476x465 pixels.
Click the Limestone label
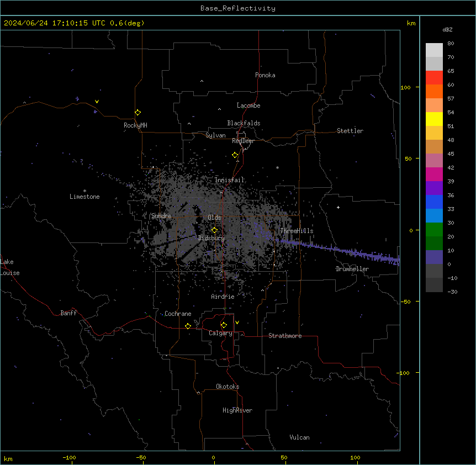[x=84, y=197]
